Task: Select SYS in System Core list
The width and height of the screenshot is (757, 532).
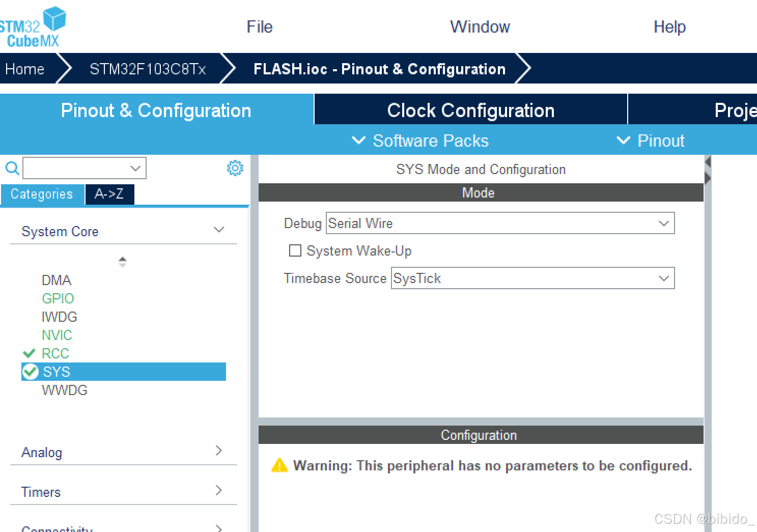Action: coord(124,372)
